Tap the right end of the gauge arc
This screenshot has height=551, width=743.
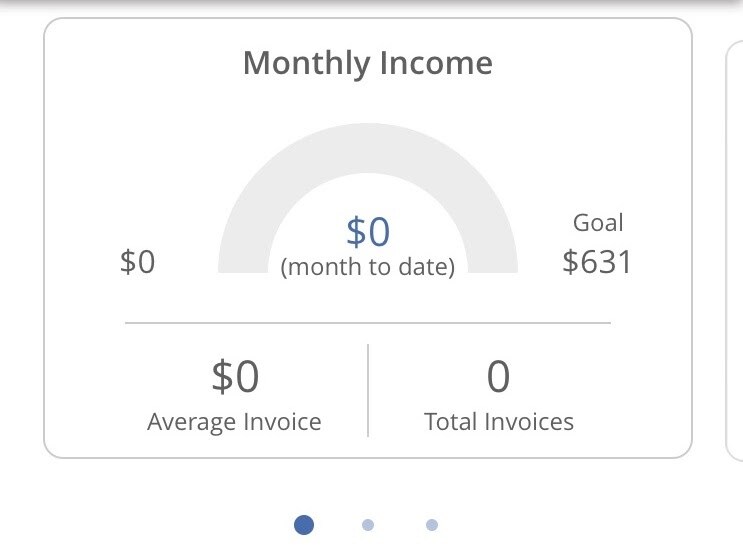(492, 260)
